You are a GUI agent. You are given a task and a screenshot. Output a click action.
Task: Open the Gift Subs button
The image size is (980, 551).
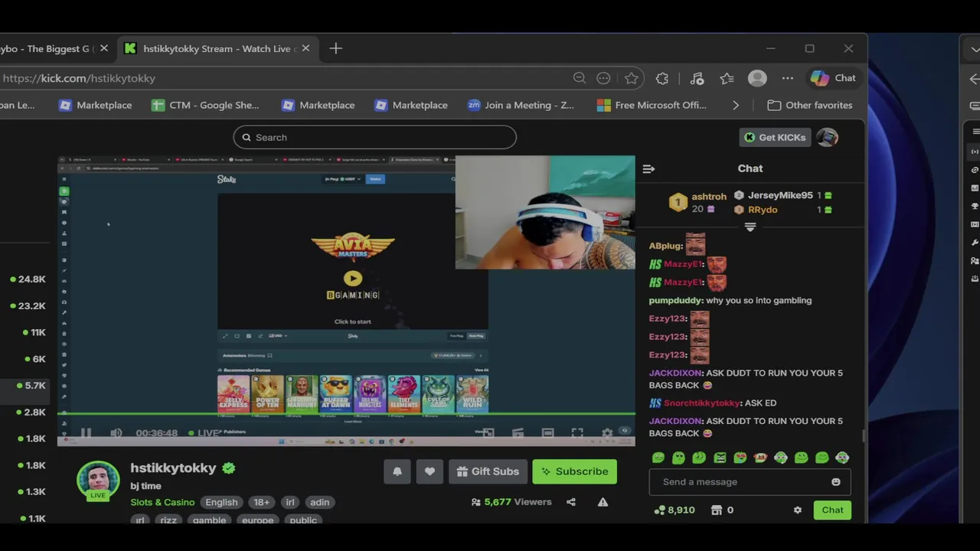click(488, 471)
